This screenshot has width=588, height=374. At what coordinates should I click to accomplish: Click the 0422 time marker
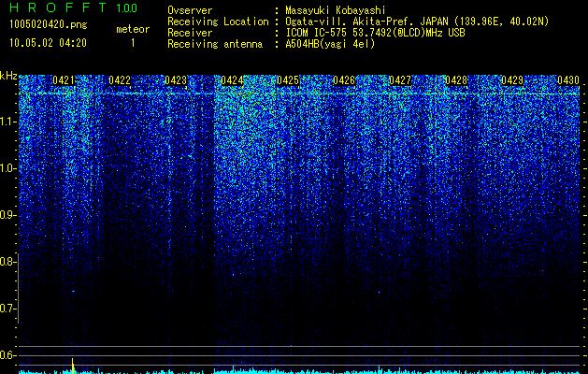(x=120, y=80)
